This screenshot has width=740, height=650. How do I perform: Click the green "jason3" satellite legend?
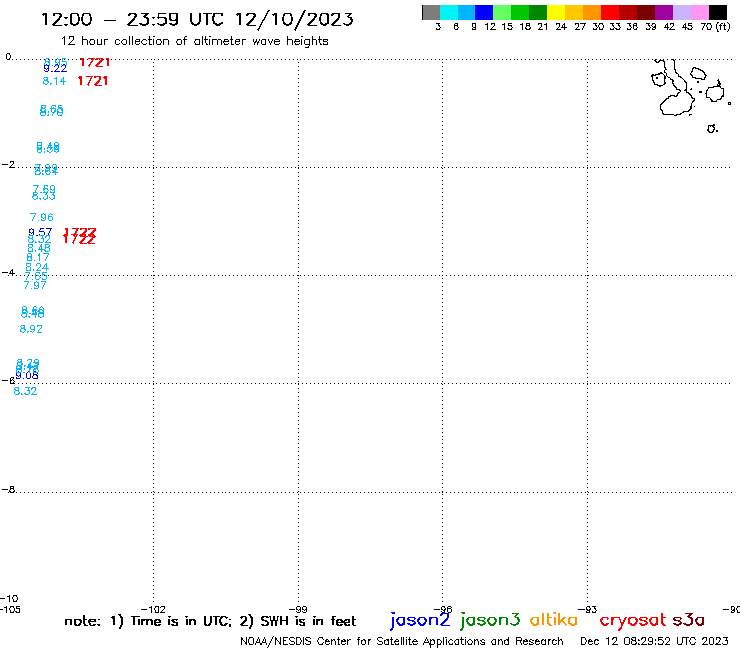pyautogui.click(x=490, y=620)
